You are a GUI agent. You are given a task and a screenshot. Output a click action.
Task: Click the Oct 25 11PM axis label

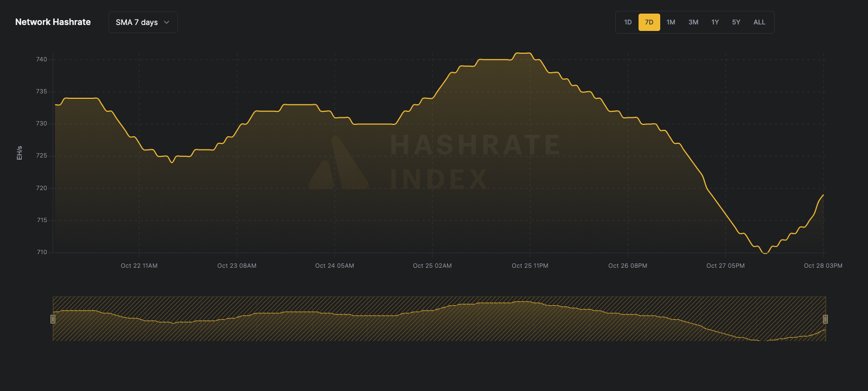tap(530, 266)
